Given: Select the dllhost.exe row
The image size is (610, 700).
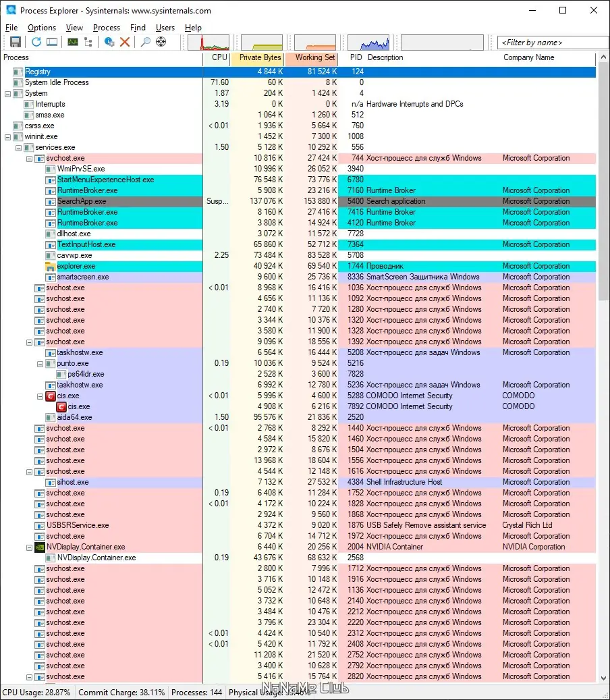Looking at the screenshot, I should point(298,234).
